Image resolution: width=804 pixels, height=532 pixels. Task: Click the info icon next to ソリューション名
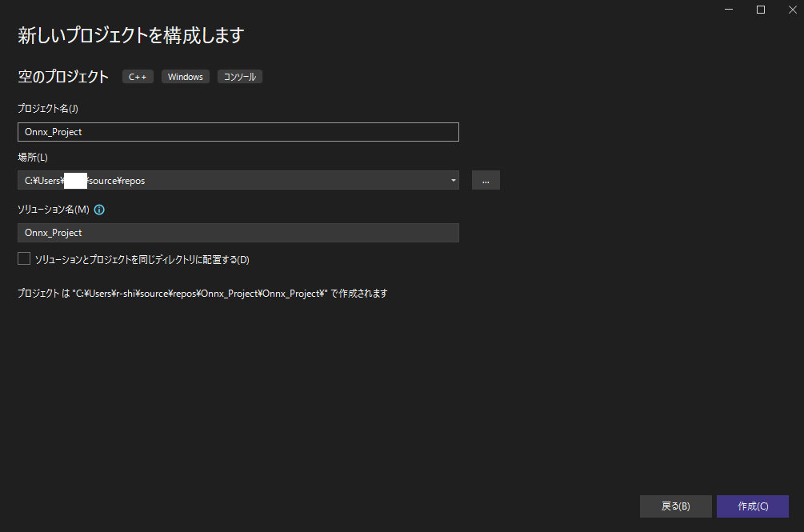coord(100,210)
